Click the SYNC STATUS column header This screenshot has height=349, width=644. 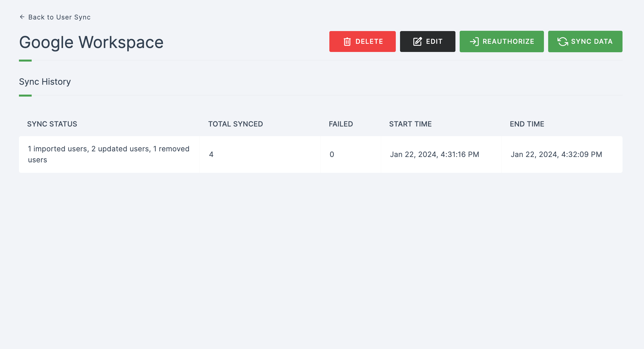coord(52,124)
